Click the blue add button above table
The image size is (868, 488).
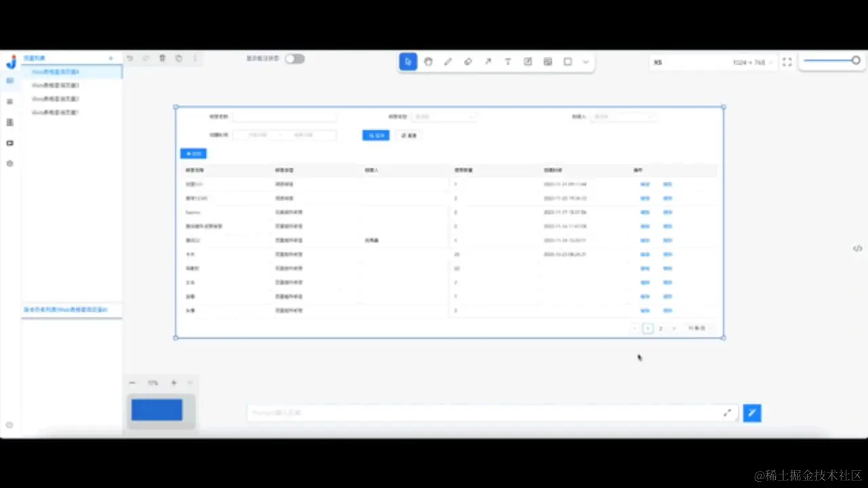coord(193,154)
